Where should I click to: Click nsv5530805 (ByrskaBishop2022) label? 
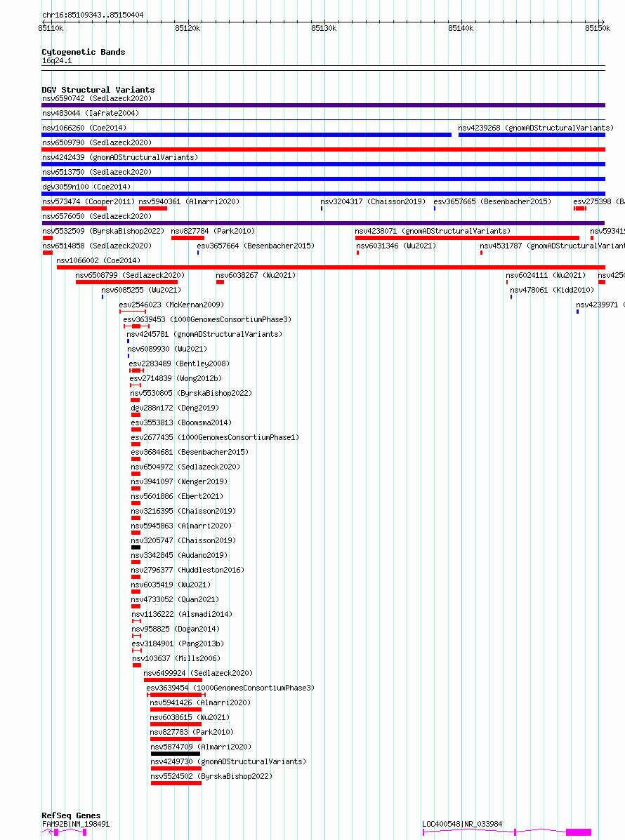point(191,393)
